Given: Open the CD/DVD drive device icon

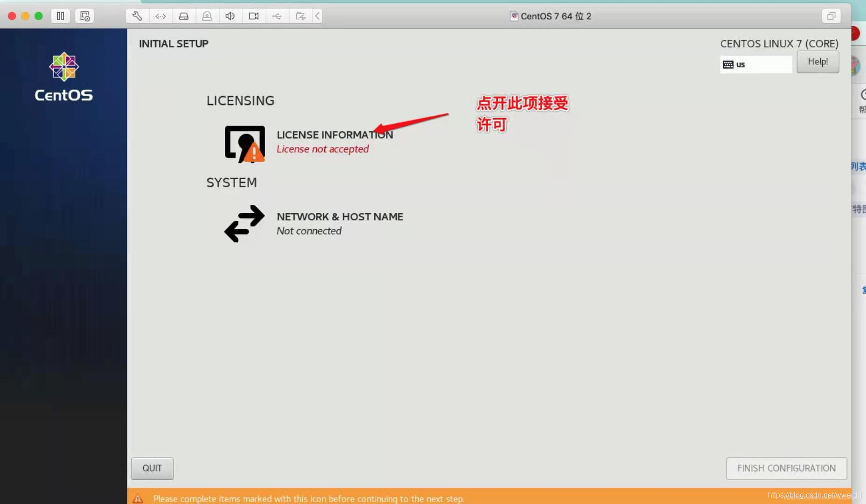Looking at the screenshot, I should (x=207, y=16).
